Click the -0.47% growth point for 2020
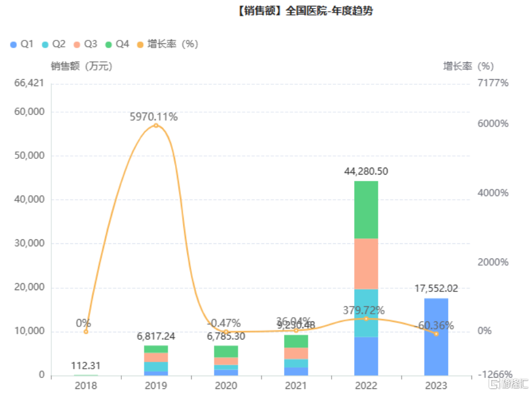The image size is (532, 393). point(226,332)
